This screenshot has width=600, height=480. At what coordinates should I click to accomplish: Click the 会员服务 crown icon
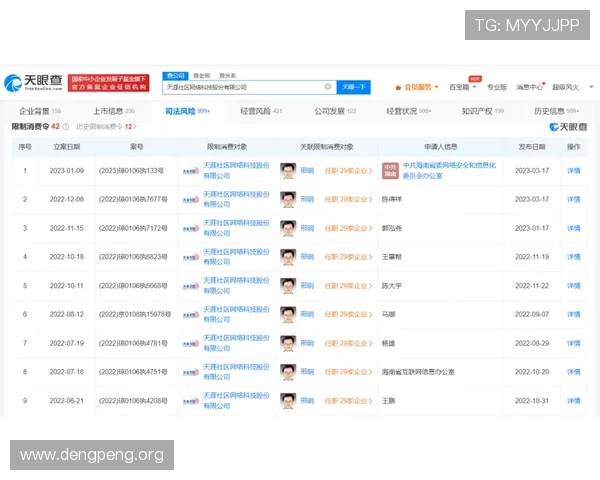pos(398,88)
